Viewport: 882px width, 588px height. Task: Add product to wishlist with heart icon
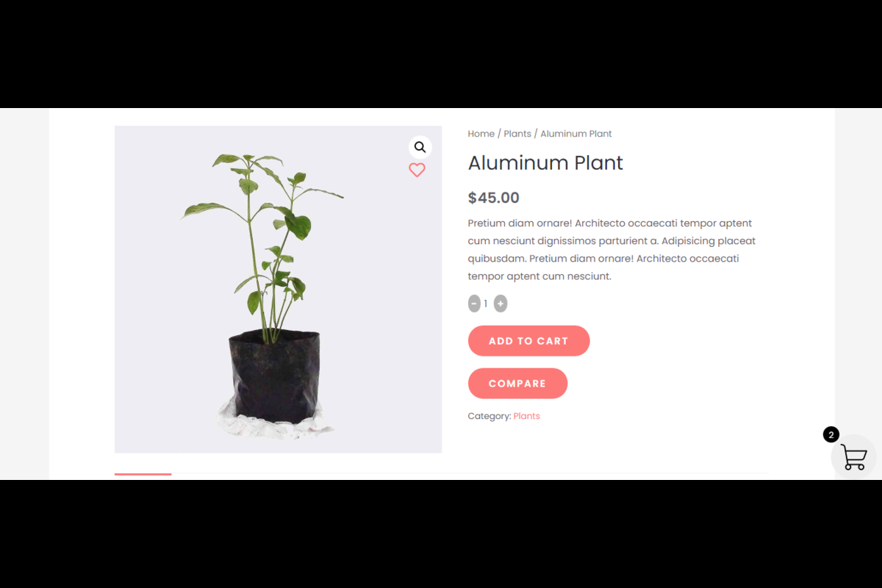417,170
